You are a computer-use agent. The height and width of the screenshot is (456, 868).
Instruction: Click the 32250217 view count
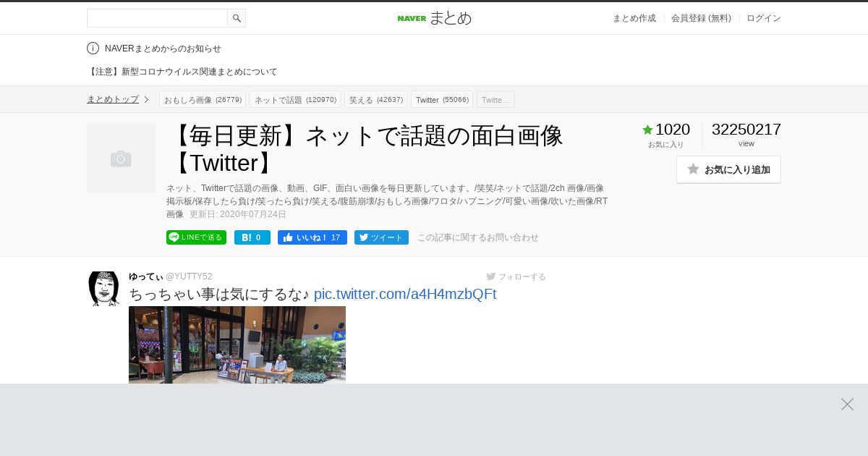(x=746, y=130)
